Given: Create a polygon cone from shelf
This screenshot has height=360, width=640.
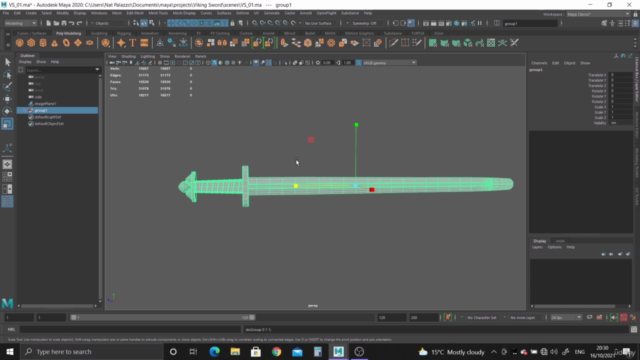Looking at the screenshot, I should [54, 43].
